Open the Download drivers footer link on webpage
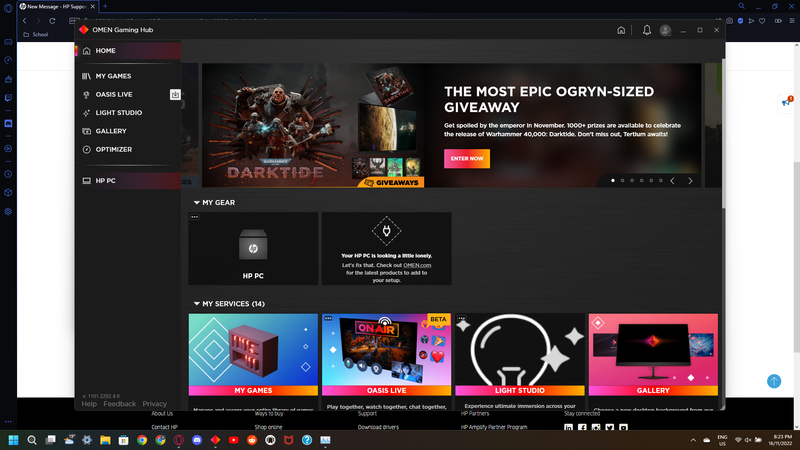Image resolution: width=800 pixels, height=450 pixels. (x=378, y=427)
